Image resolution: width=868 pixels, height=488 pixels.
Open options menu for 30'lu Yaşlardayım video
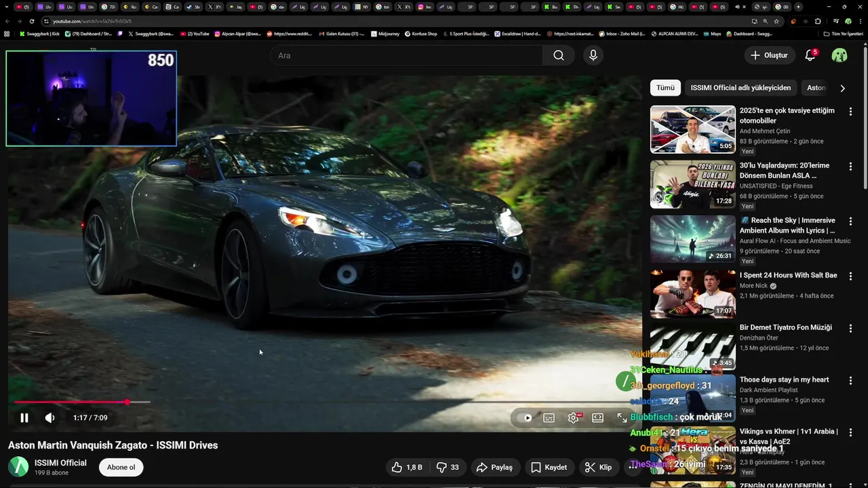(x=850, y=167)
